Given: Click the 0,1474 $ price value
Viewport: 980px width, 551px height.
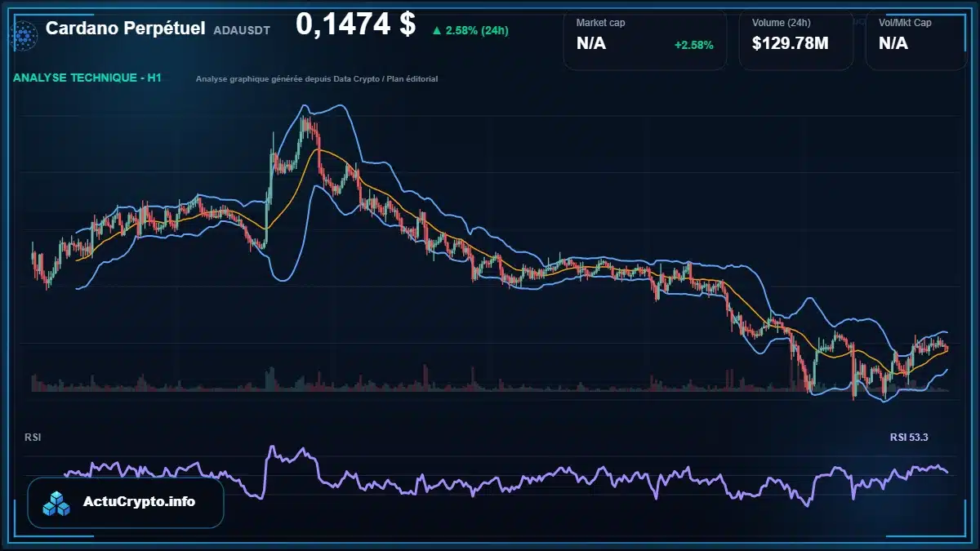Looking at the screenshot, I should [355, 24].
